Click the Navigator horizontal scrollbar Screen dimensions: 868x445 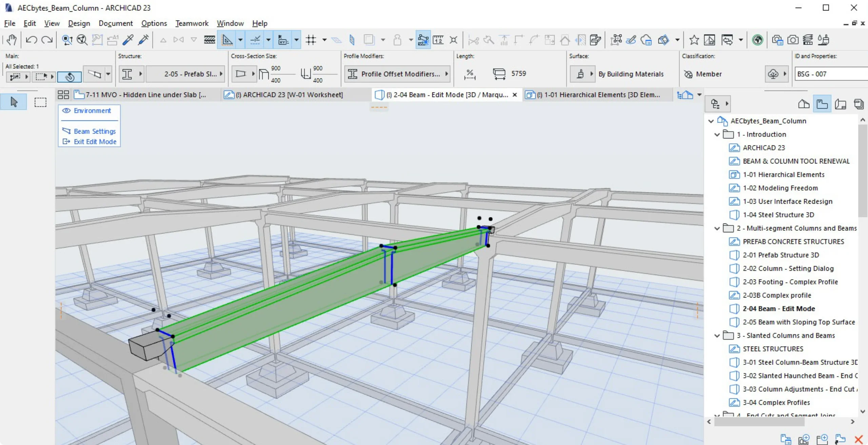click(x=759, y=422)
